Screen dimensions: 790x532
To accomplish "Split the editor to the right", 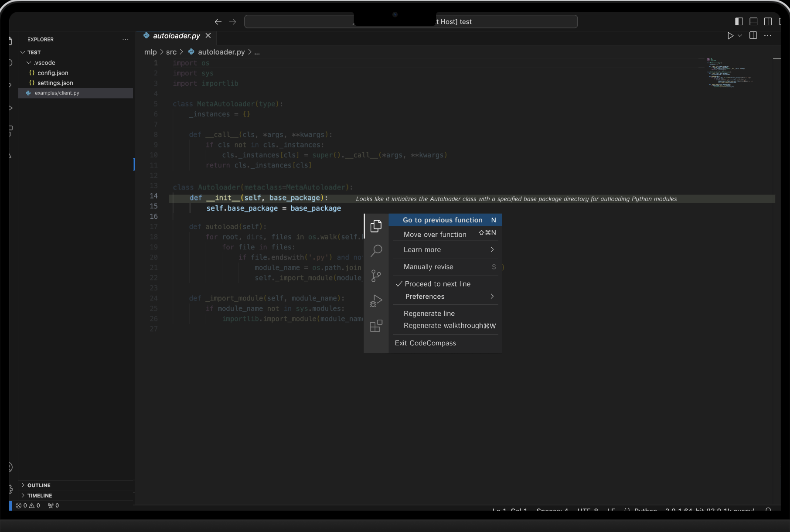I will pyautogui.click(x=753, y=36).
